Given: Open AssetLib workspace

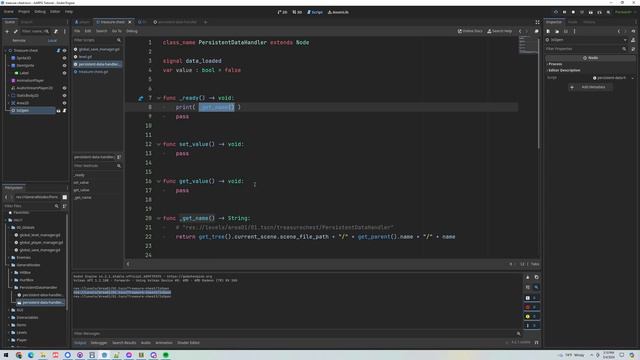Looking at the screenshot, I should 338,12.
